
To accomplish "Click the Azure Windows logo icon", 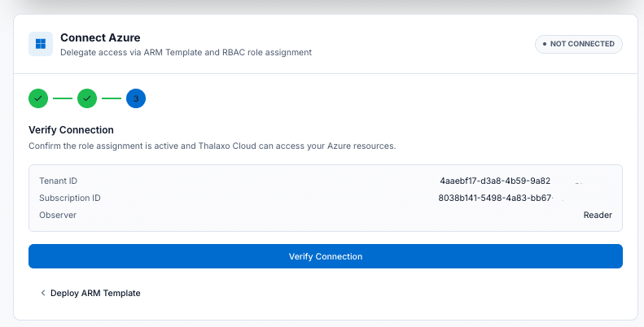I will pos(41,44).
